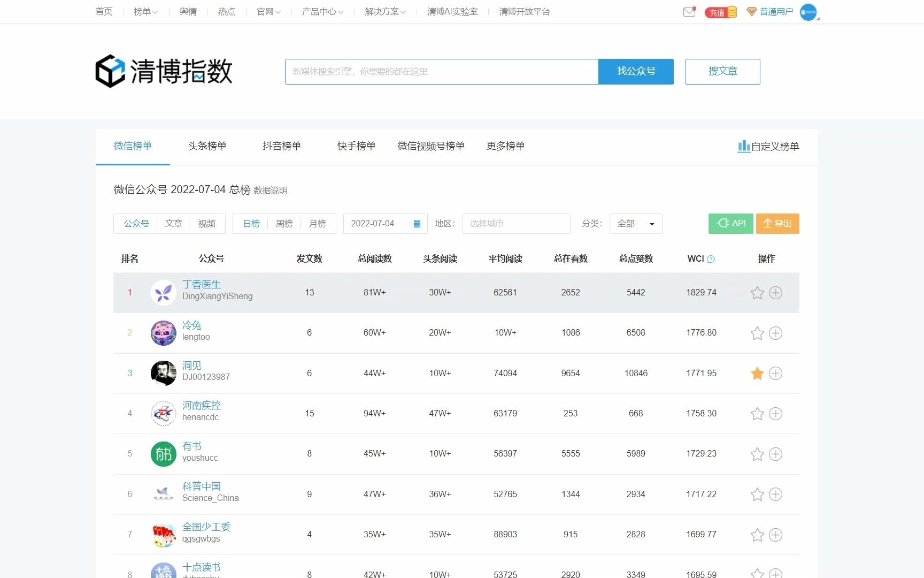This screenshot has width=924, height=578.
Task: Star the 有书 account
Action: point(757,454)
